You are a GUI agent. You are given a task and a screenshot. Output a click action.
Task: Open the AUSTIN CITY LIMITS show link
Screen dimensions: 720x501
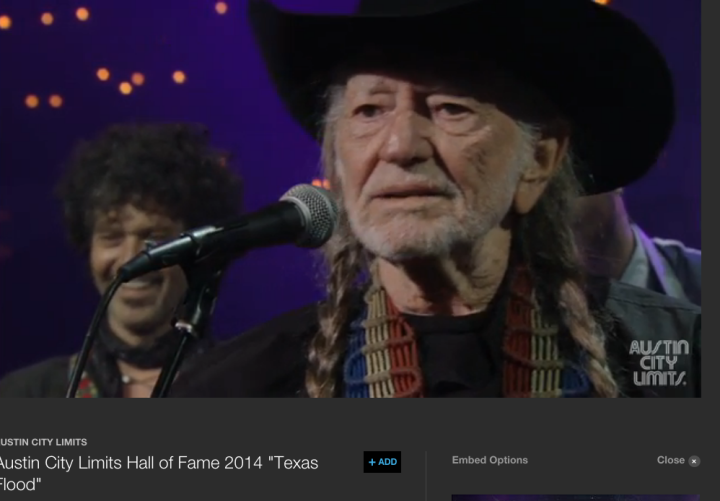[x=43, y=442]
